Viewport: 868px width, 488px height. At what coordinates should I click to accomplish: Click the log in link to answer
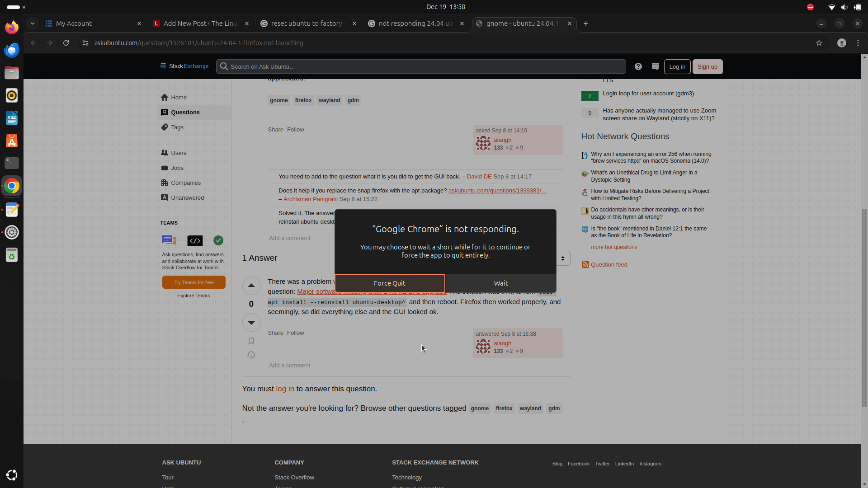pyautogui.click(x=285, y=389)
